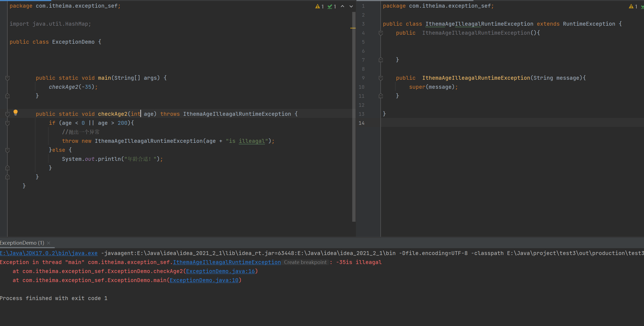The image size is (644, 326).
Task: Click the intention lightbulb beside checkAge2
Action: pos(16,112)
